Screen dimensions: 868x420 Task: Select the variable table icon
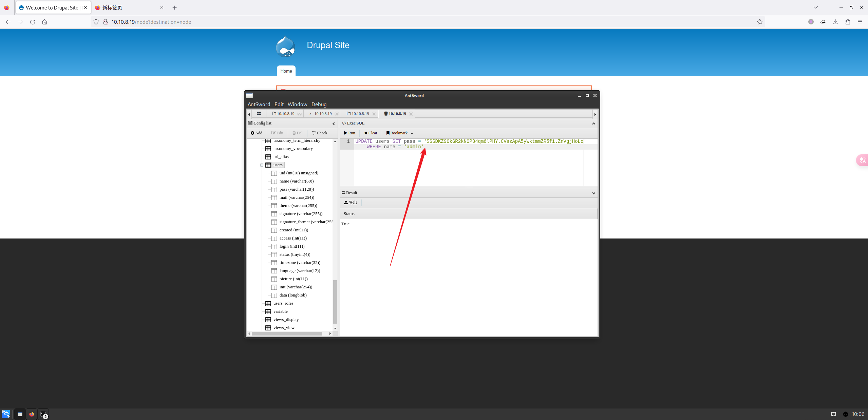tap(268, 311)
